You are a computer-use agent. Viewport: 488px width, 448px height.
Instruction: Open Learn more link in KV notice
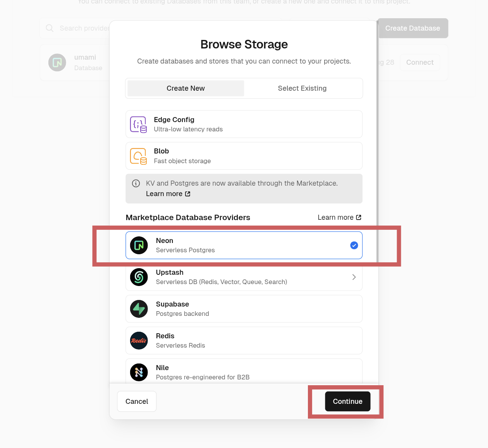(x=168, y=194)
